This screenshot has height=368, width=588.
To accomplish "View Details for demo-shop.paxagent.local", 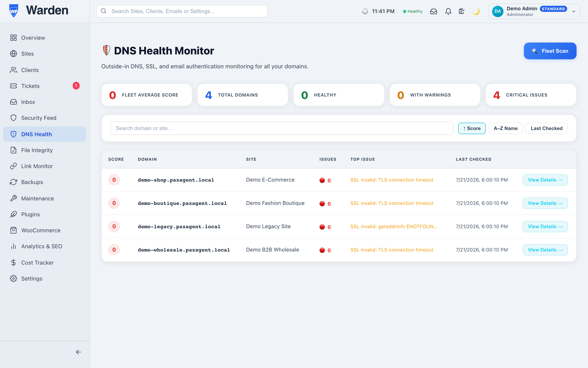I will (x=545, y=180).
